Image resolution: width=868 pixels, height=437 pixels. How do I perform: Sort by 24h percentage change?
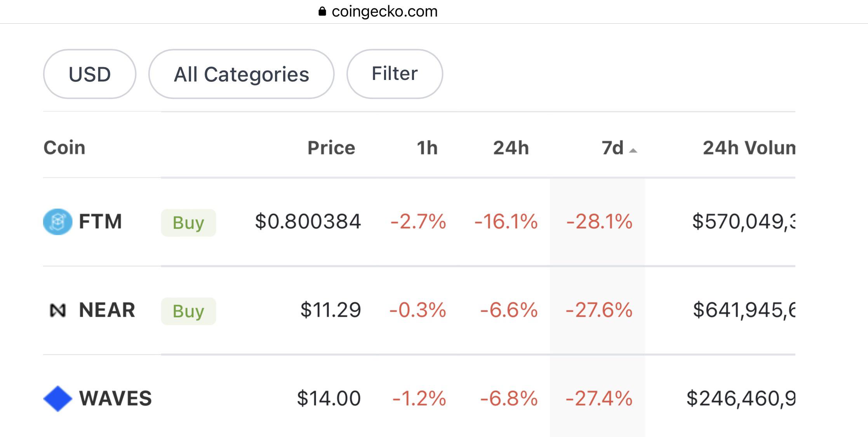pos(510,147)
